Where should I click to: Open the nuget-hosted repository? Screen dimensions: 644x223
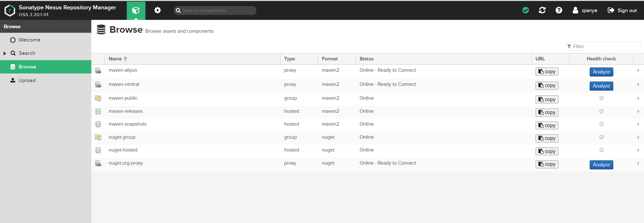coord(123,150)
